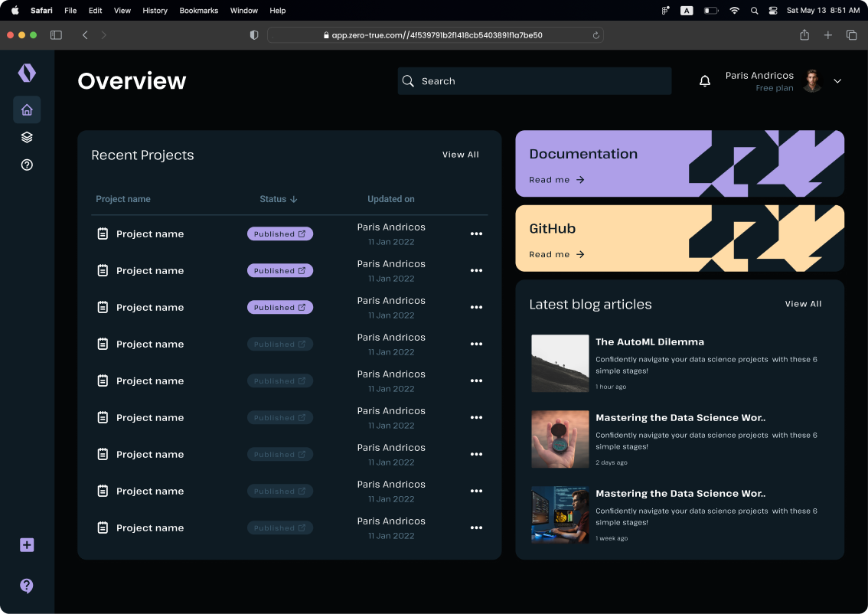Expand the Paris Andricos account dropdown
This screenshot has height=614, width=868.
(x=837, y=80)
